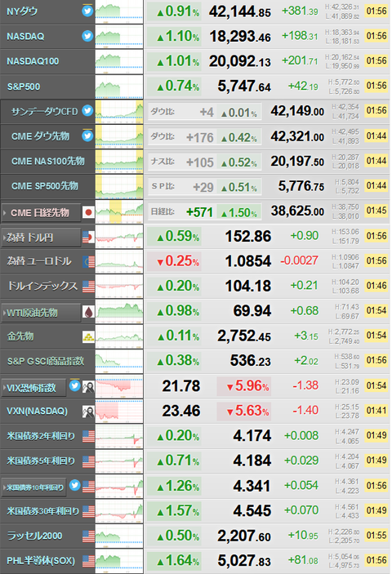Click the SOX price 5,027.83
Viewport: 392px width, 574px height.
coord(244,561)
